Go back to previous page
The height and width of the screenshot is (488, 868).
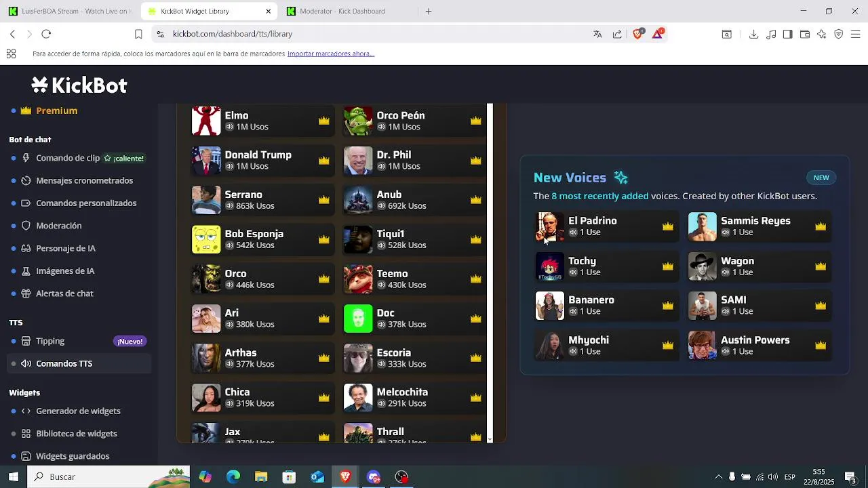click(12, 34)
